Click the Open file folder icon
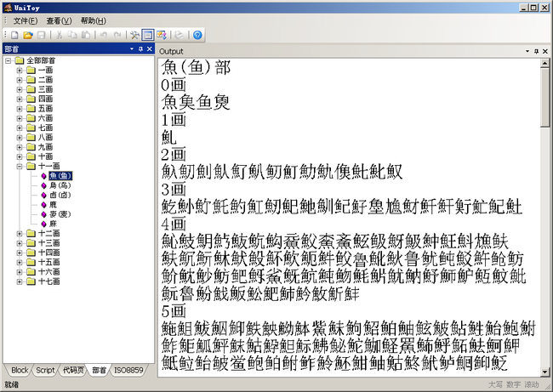The height and width of the screenshot is (392, 553). [x=28, y=35]
